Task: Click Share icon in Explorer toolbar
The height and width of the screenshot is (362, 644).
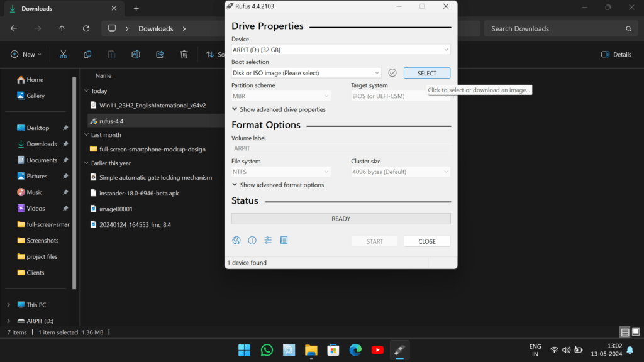Action: (x=160, y=54)
